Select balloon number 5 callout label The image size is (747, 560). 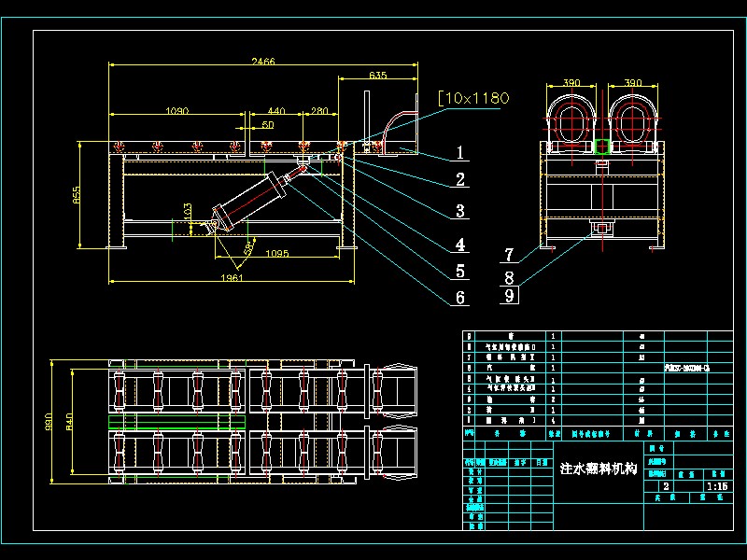click(x=458, y=272)
